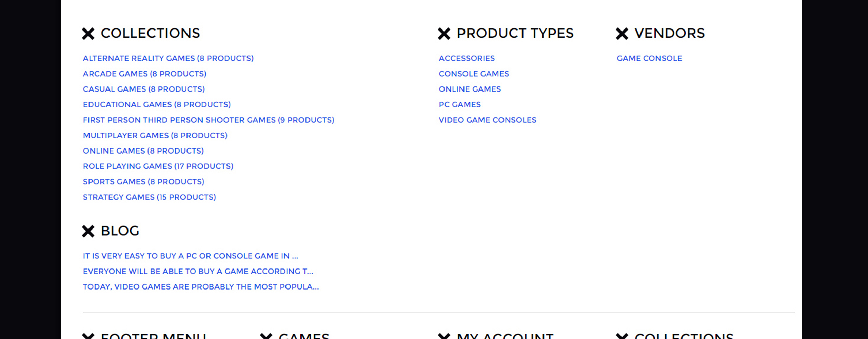Read blog post about buying PC or console game
Viewport: 868px width, 339px height.
(x=191, y=256)
